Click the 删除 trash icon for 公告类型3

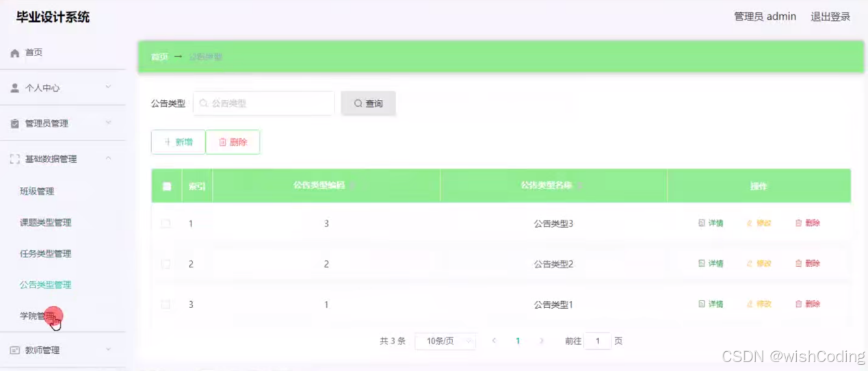click(x=798, y=223)
